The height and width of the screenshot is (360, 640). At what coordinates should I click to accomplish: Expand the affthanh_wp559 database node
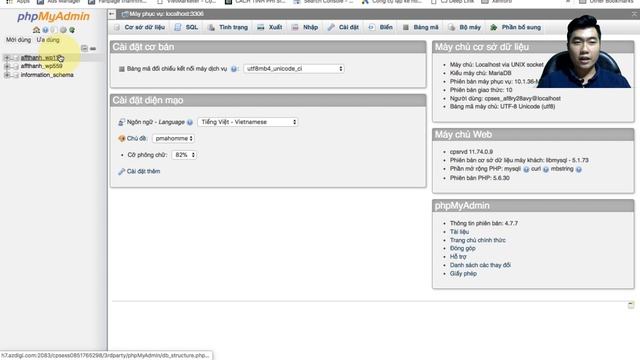[7, 66]
